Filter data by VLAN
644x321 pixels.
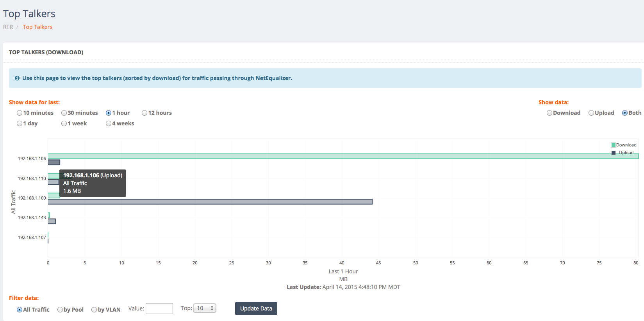click(x=94, y=310)
